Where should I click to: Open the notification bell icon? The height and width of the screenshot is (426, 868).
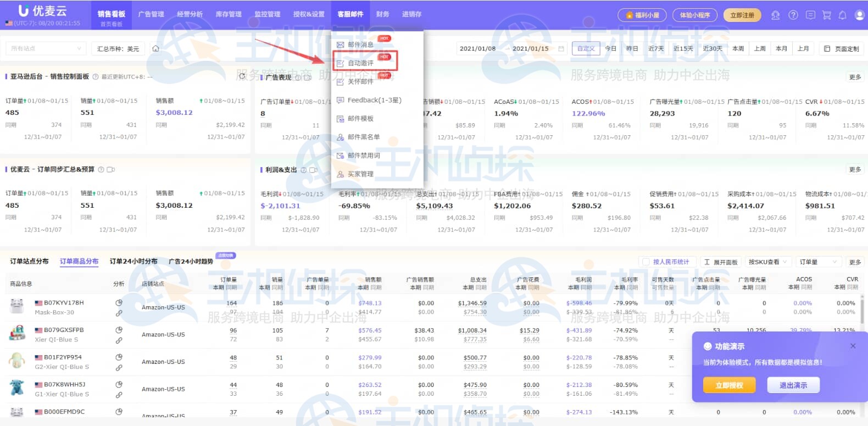point(842,15)
